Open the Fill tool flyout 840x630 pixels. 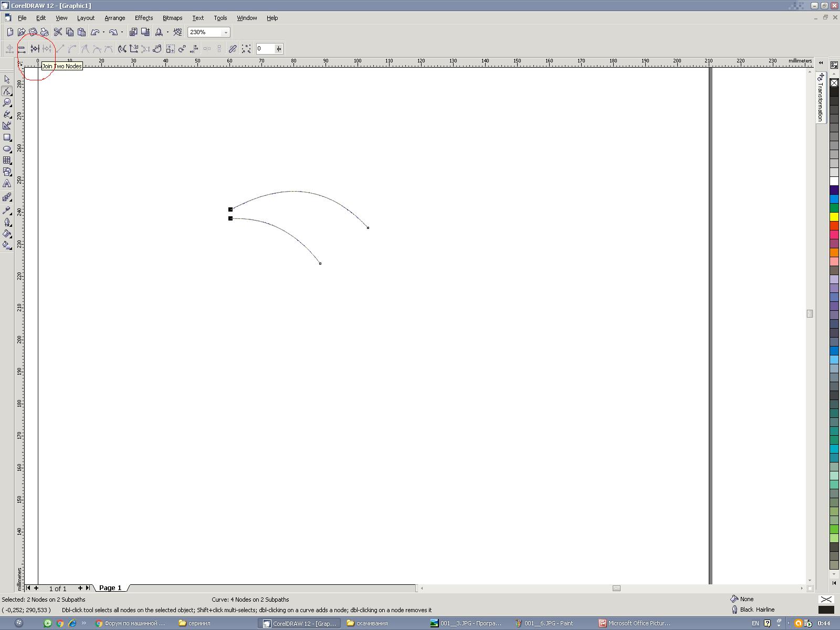(7, 234)
